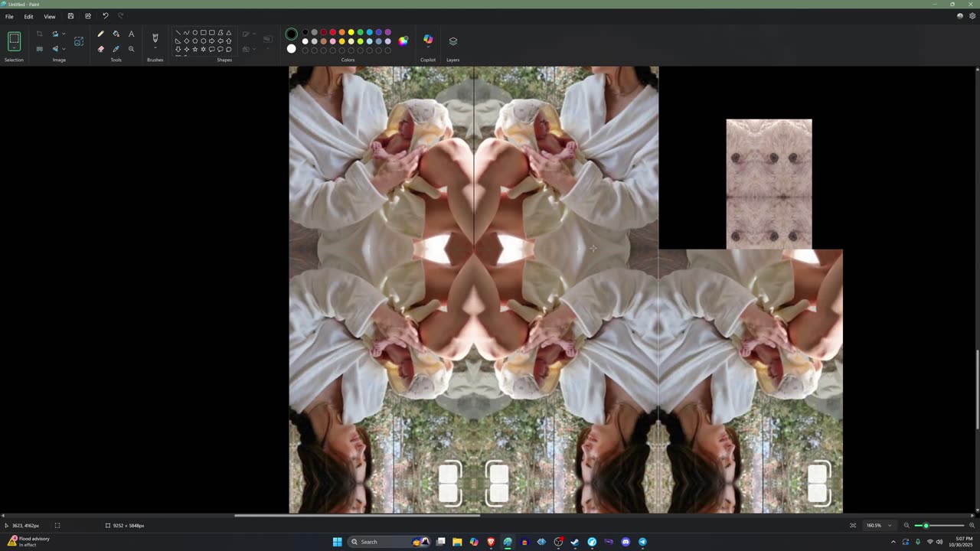Select the Down arrow shape
980x551 pixels.
tap(178, 50)
